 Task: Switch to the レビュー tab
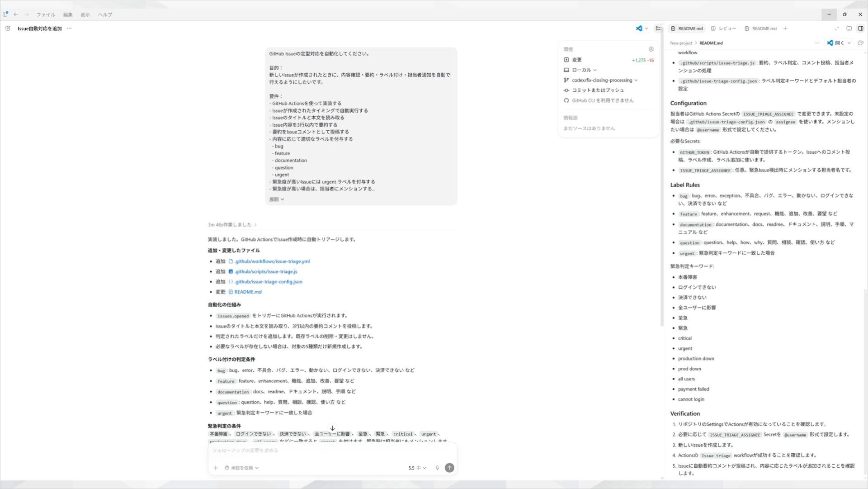pos(723,28)
